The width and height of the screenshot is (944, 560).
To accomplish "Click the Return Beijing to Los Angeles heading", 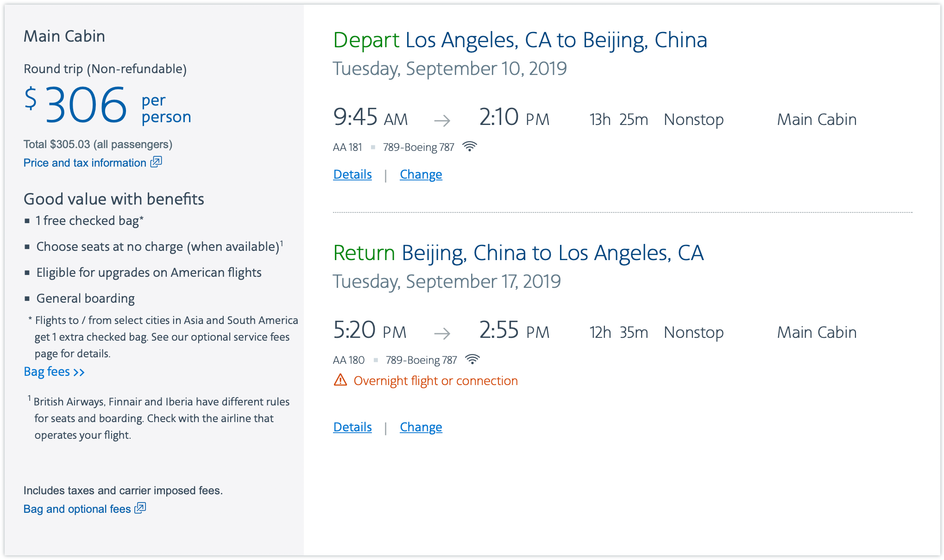I will tap(518, 253).
